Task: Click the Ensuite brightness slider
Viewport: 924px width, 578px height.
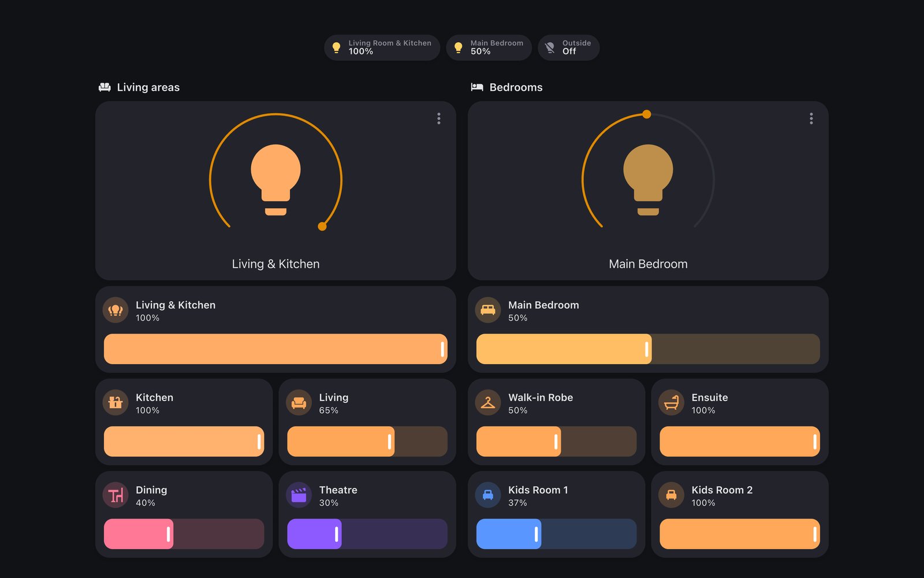Action: coord(740,442)
